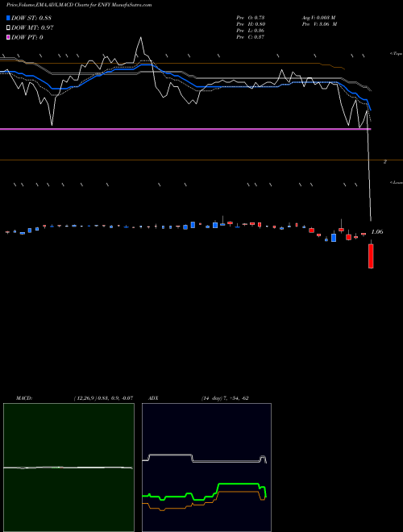Screen dimensions: 403x532
Task: Click the large red candlestick at the chart's end
Action: click(371, 256)
